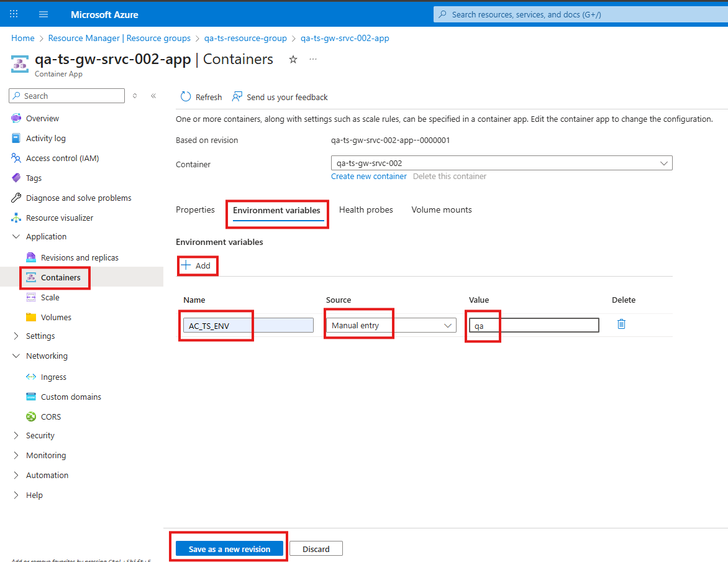The image size is (728, 562).
Task: Click the feedback person icon
Action: coord(237,97)
